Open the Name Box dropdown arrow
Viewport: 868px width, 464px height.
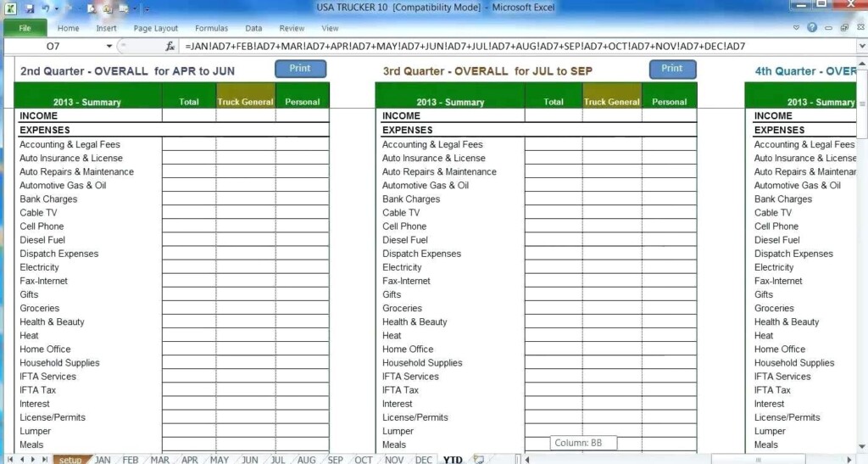109,47
